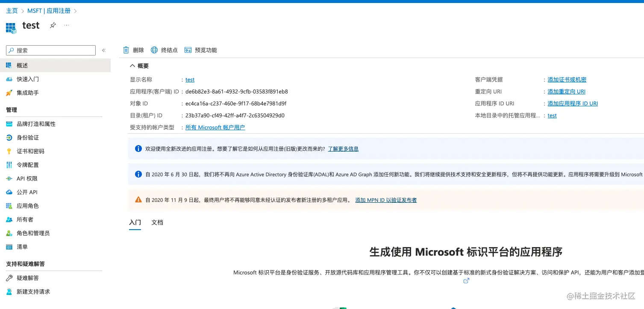Viewport: 644px width, 309px height.
Task: Click 添加证书或机密 link
Action: coord(567,80)
